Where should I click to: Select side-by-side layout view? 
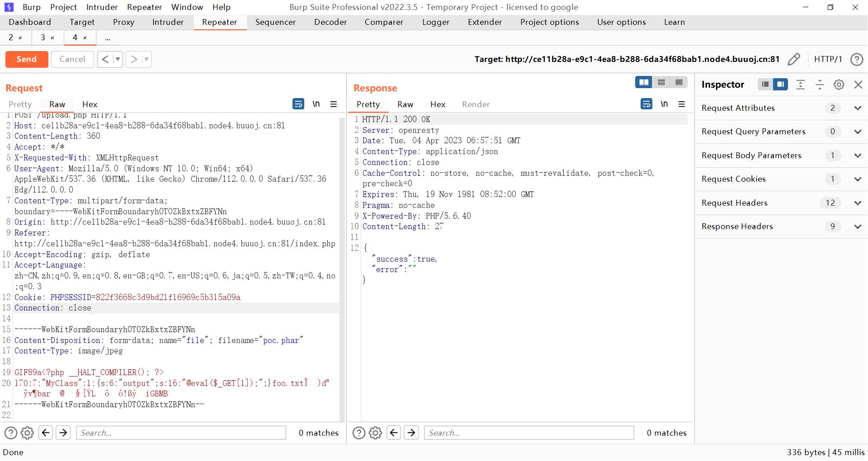click(644, 82)
